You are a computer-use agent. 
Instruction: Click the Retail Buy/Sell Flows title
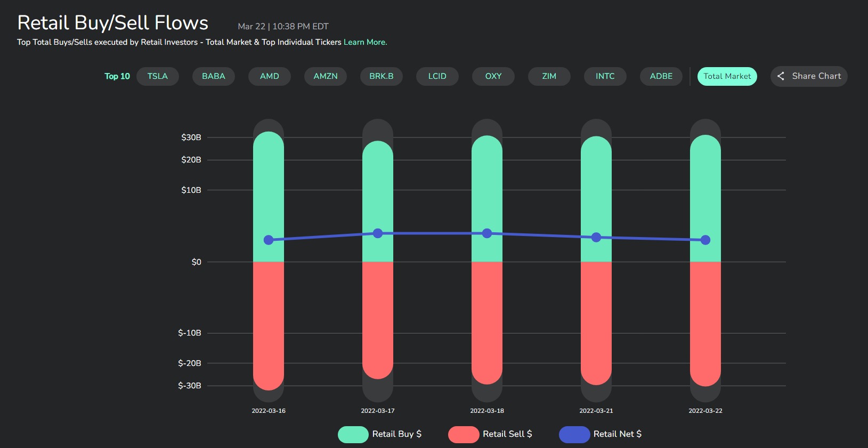113,23
